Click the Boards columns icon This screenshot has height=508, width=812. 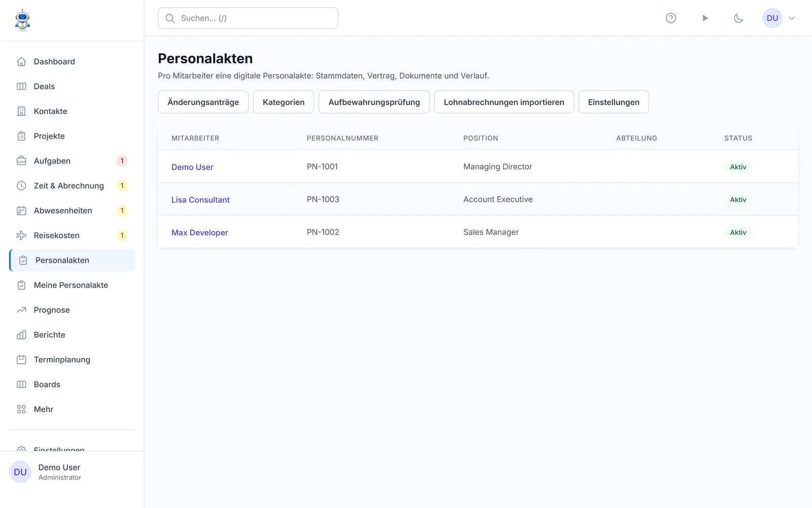[21, 385]
